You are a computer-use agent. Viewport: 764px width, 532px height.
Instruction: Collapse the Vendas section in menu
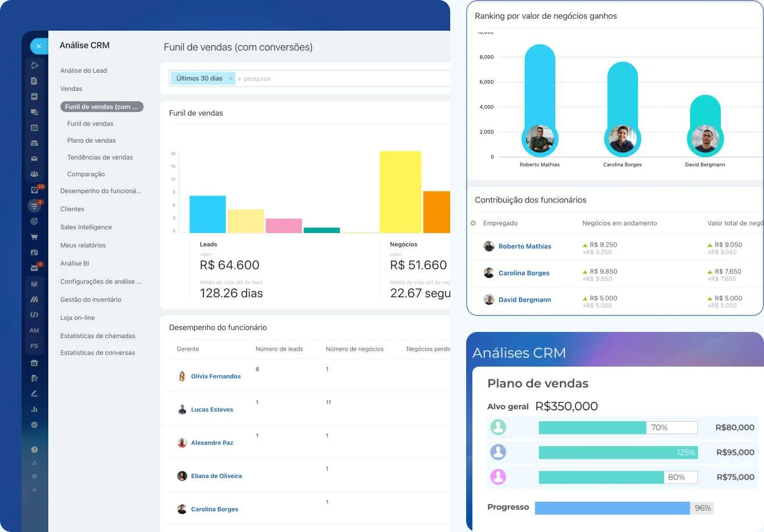click(x=71, y=89)
